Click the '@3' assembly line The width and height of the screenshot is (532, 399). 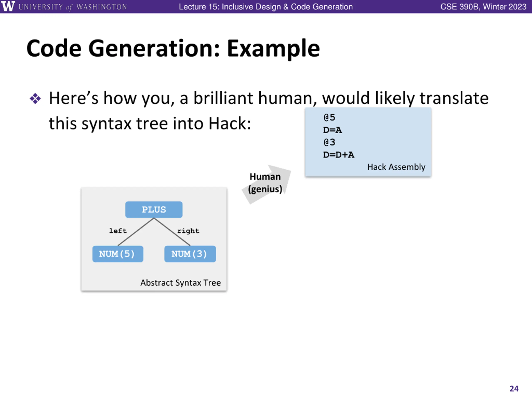coord(329,142)
